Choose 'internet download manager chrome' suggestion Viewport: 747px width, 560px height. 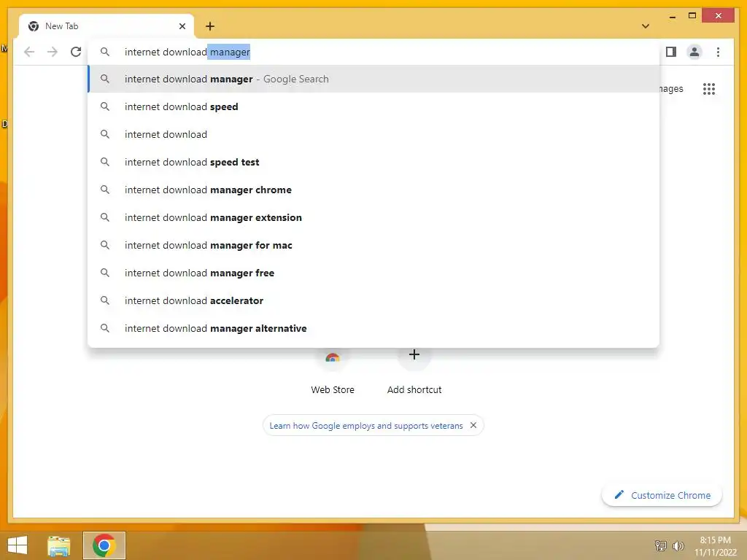pos(374,190)
